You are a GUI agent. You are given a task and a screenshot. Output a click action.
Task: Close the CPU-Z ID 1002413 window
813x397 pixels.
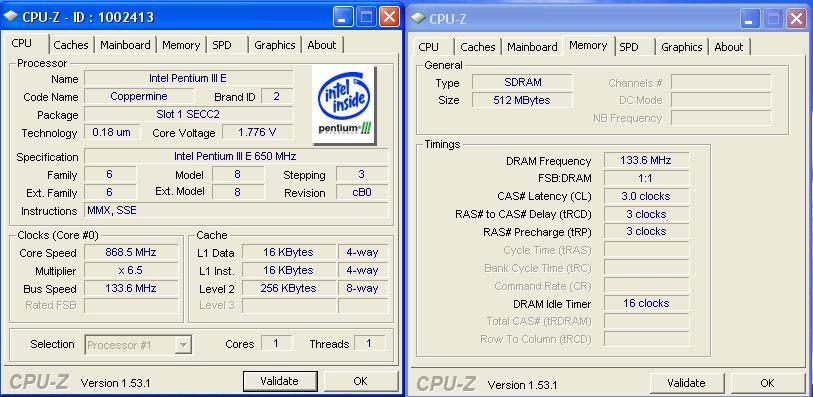389,17
